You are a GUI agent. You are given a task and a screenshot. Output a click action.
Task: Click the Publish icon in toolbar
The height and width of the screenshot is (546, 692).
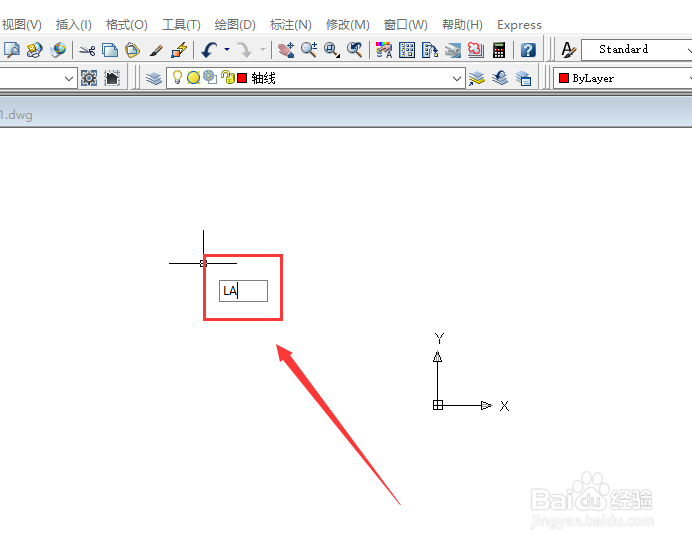(34, 50)
